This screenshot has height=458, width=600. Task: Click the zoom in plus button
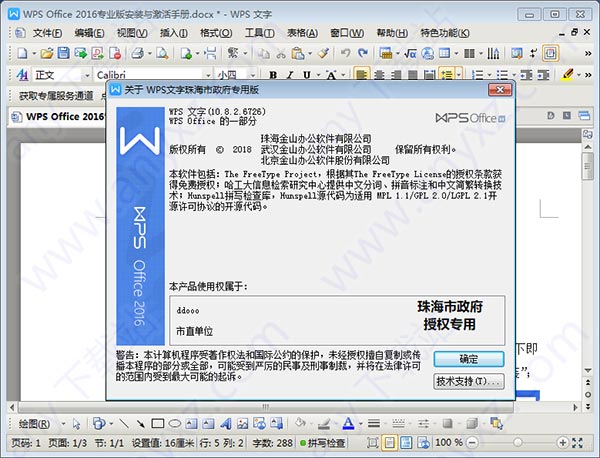pyautogui.click(x=562, y=443)
